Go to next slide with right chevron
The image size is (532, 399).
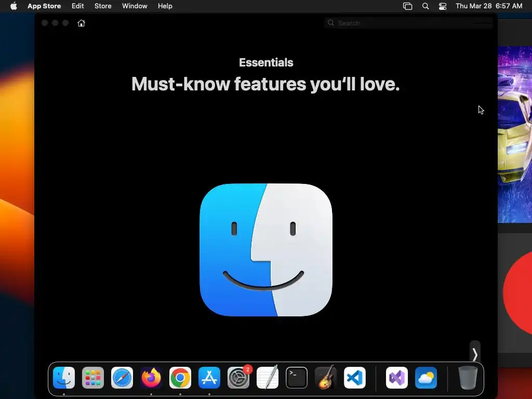pyautogui.click(x=475, y=354)
